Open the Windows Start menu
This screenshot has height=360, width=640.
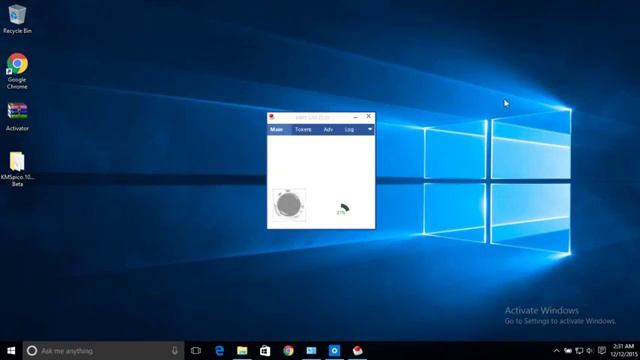pos(11,351)
